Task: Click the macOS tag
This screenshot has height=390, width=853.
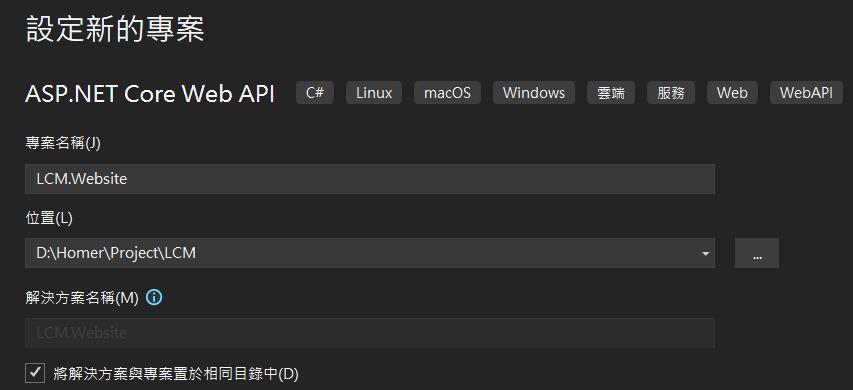Action: 447,92
